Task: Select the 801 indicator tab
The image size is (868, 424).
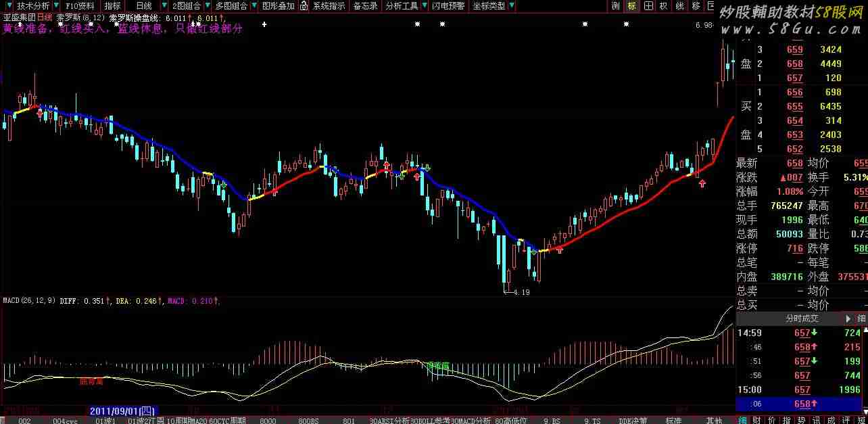Action: 349,420
